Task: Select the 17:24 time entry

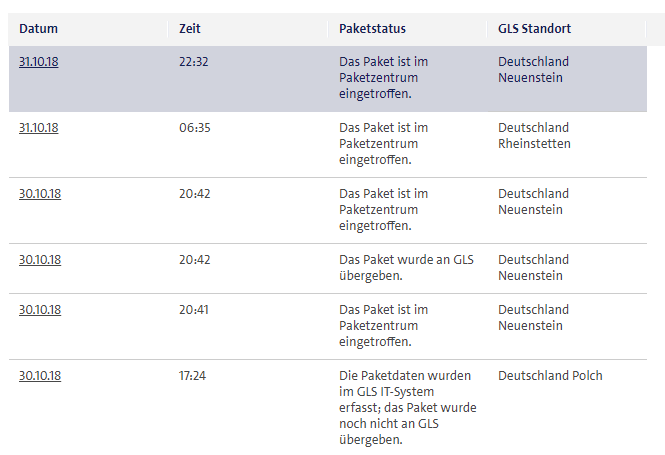Action: (194, 376)
